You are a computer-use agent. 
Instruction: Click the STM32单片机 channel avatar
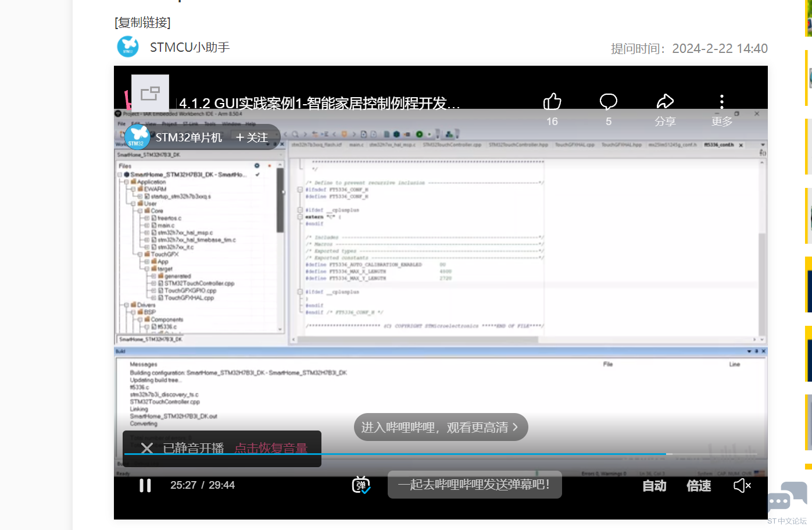click(x=137, y=137)
